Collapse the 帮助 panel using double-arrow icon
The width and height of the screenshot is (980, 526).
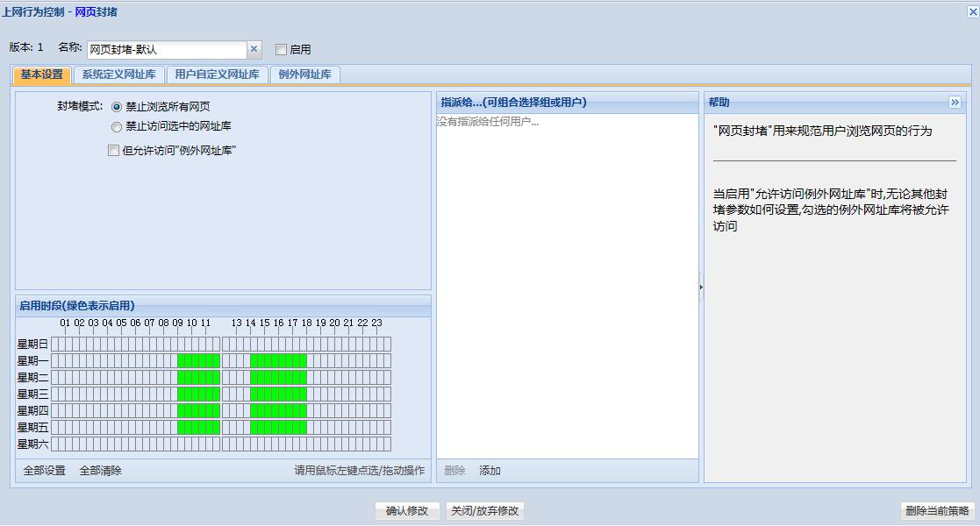point(955,103)
